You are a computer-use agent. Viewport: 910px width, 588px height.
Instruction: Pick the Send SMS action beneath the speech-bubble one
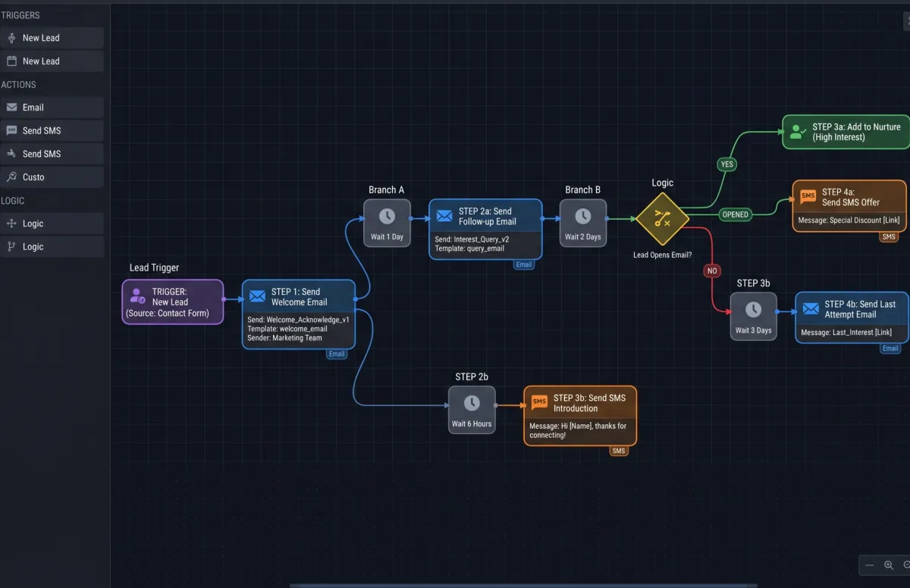coord(52,154)
